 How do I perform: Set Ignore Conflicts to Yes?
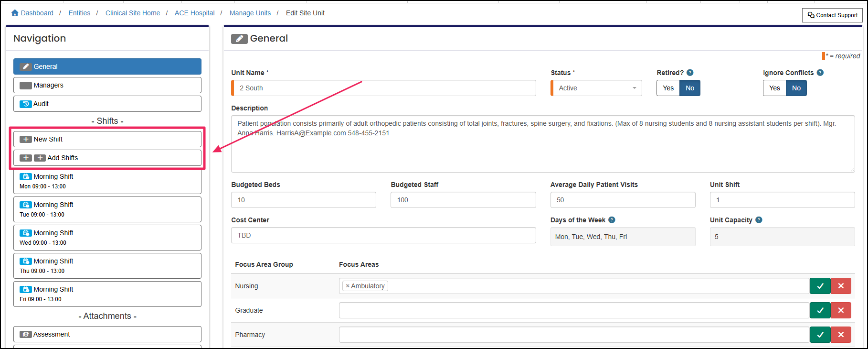(x=774, y=88)
